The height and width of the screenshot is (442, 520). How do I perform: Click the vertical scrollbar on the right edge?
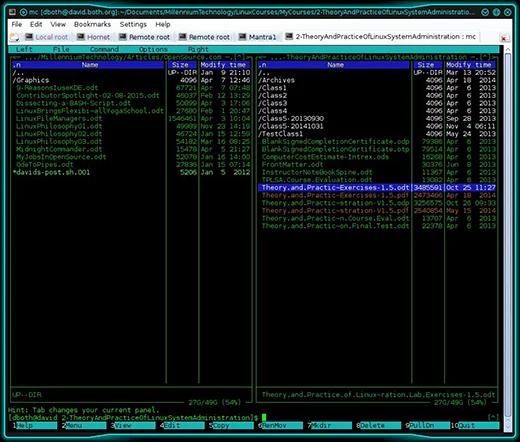click(508, 233)
